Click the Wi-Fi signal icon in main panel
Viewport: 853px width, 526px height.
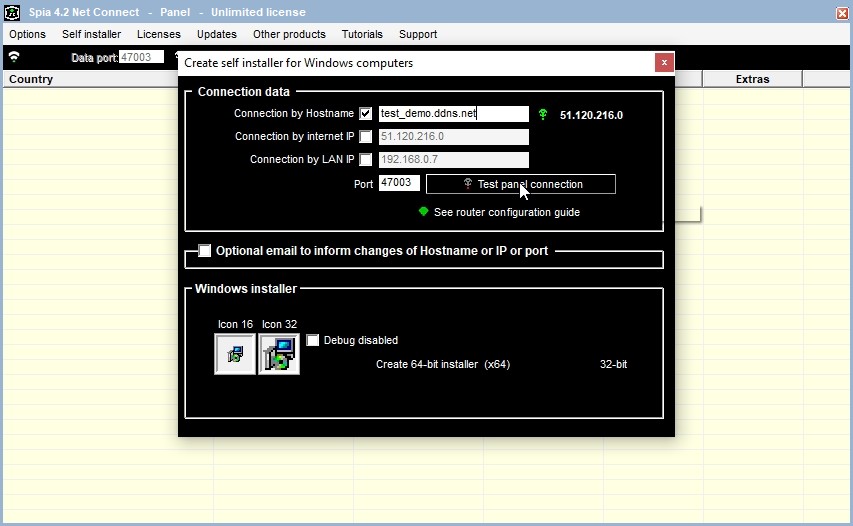point(14,57)
